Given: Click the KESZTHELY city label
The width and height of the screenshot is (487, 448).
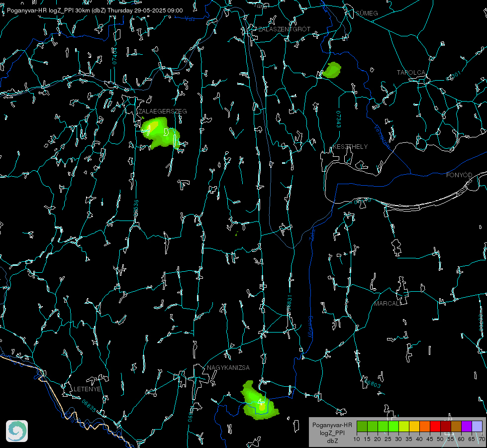Looking at the screenshot, I should 350,146.
